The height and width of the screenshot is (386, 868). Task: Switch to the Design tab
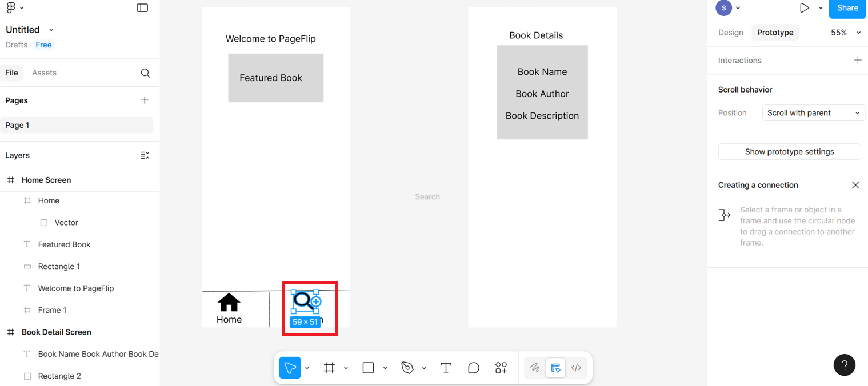point(730,33)
